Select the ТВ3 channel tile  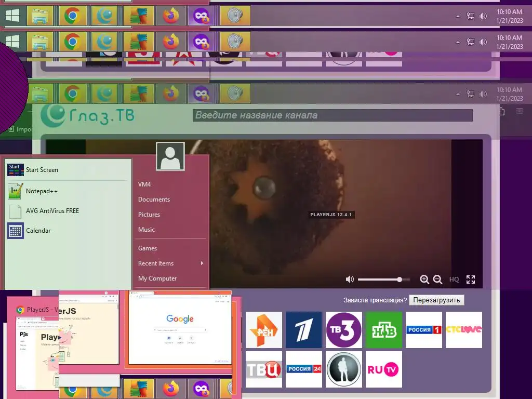pos(344,330)
